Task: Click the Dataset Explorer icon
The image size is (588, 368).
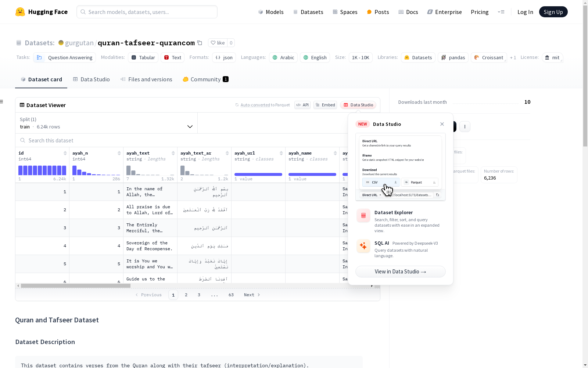Action: tap(363, 216)
